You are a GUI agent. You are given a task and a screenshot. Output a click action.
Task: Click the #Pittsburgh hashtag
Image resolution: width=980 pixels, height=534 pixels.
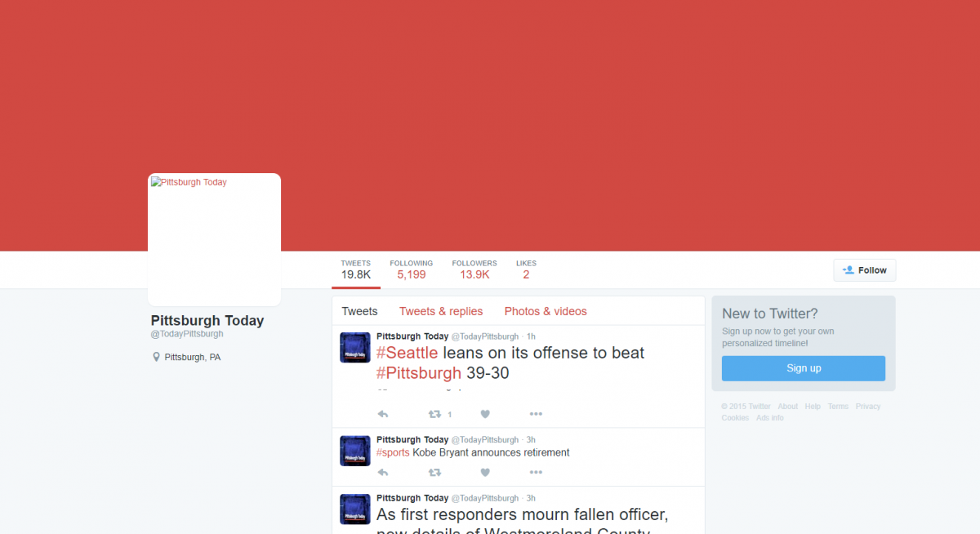tap(419, 373)
